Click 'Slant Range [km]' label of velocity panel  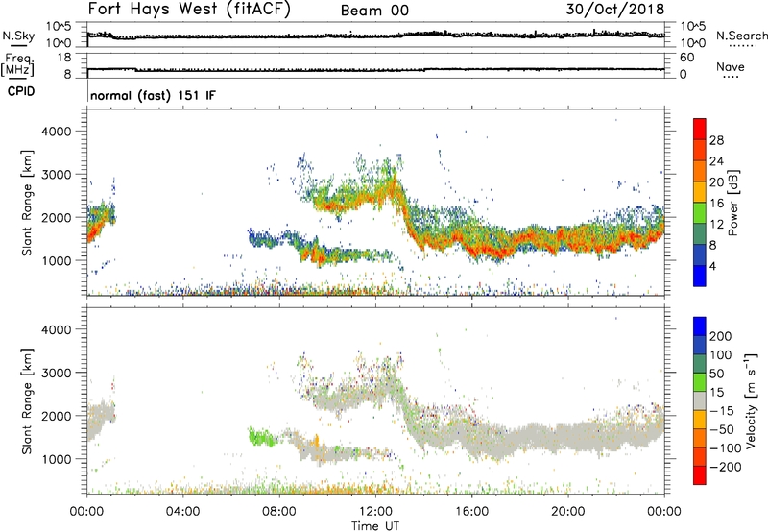click(x=27, y=400)
